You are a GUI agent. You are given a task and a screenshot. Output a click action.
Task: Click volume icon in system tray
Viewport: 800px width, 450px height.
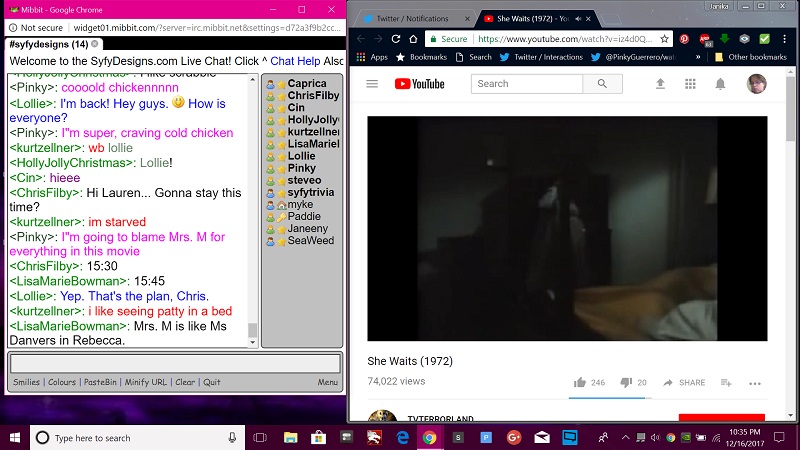(655, 438)
